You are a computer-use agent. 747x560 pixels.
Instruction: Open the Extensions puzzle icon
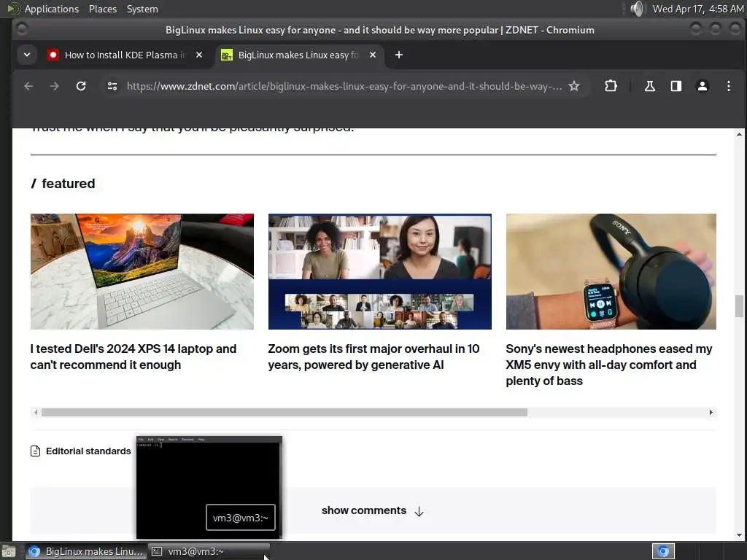[x=611, y=86]
